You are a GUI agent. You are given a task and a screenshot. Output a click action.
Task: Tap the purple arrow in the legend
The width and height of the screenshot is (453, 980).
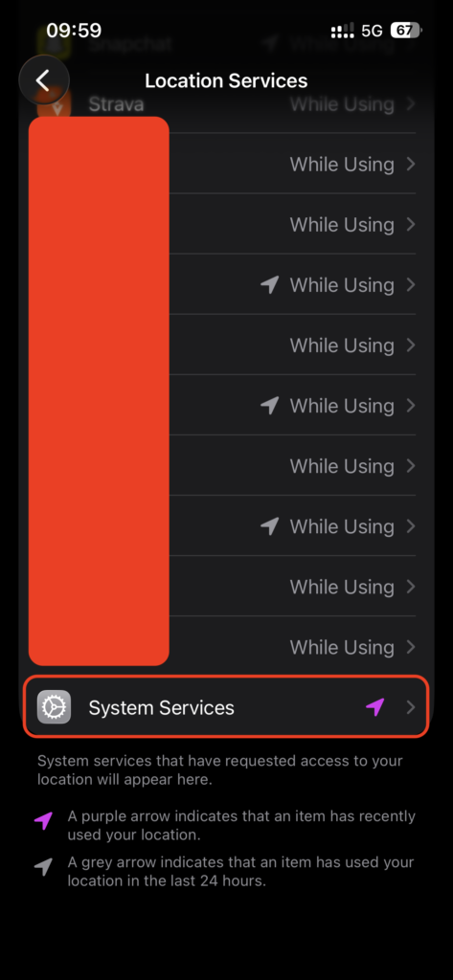coord(43,820)
